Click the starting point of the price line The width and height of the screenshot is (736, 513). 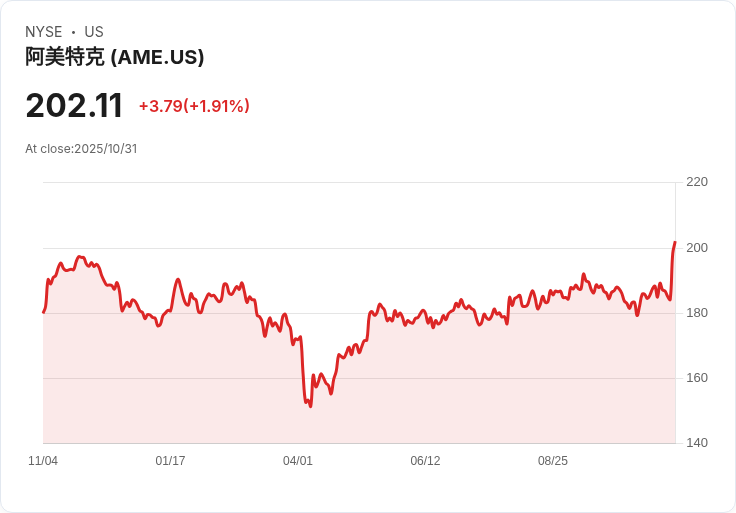(x=43, y=312)
